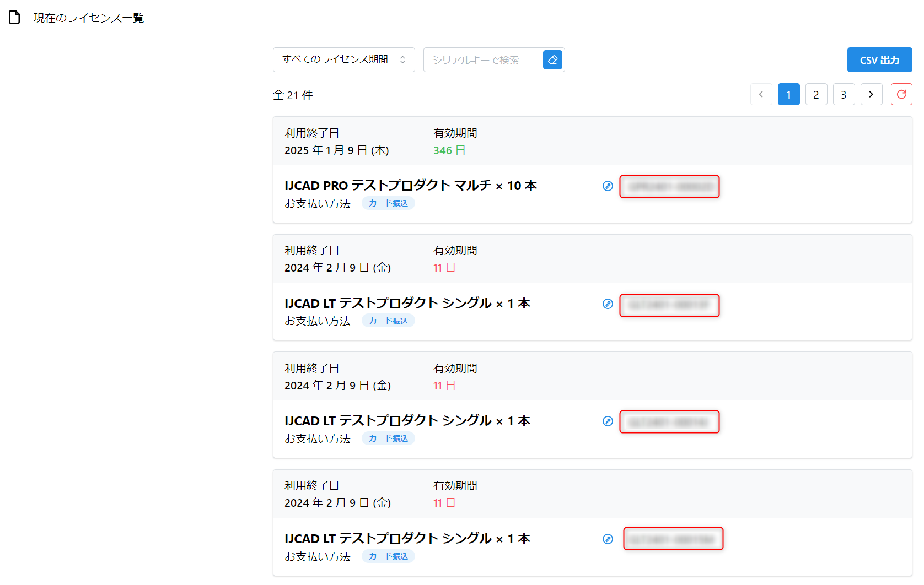This screenshot has height=585, width=924.
Task: Click the key icon next to the IJCAD PRO serial
Action: tap(607, 186)
